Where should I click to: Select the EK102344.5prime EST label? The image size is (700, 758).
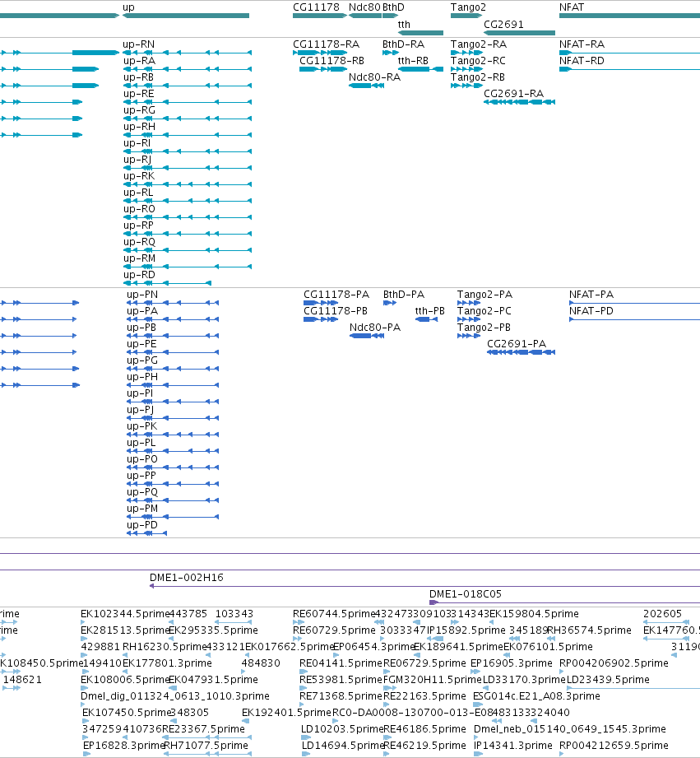coord(125,613)
